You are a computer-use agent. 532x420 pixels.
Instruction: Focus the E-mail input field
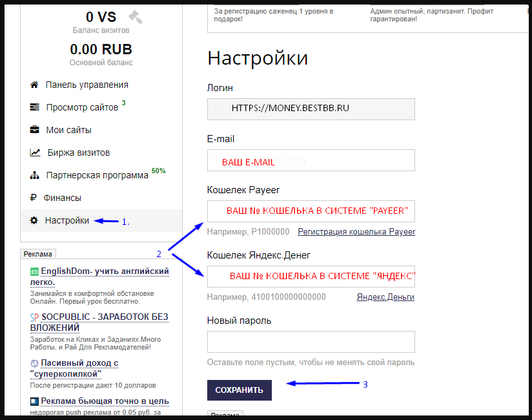311,160
